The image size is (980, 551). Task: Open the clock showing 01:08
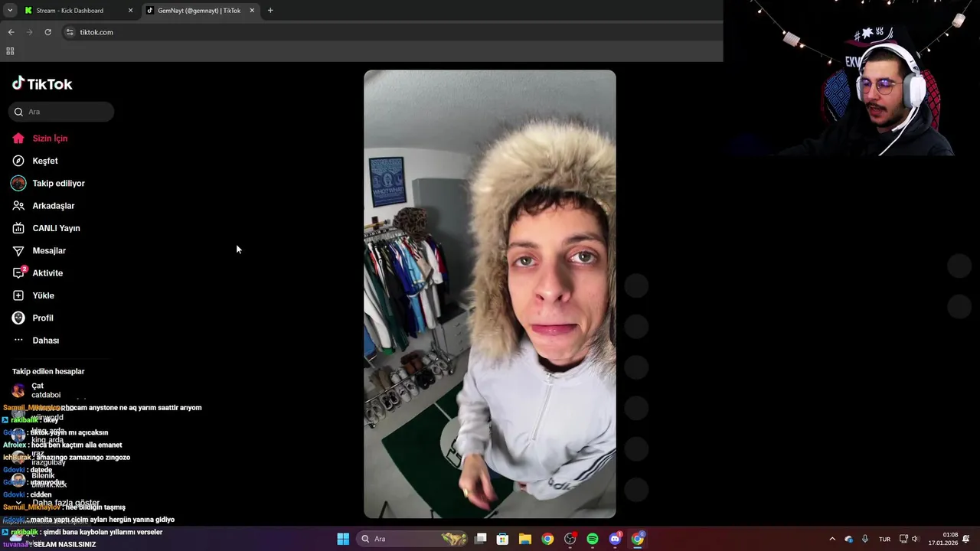click(x=943, y=539)
